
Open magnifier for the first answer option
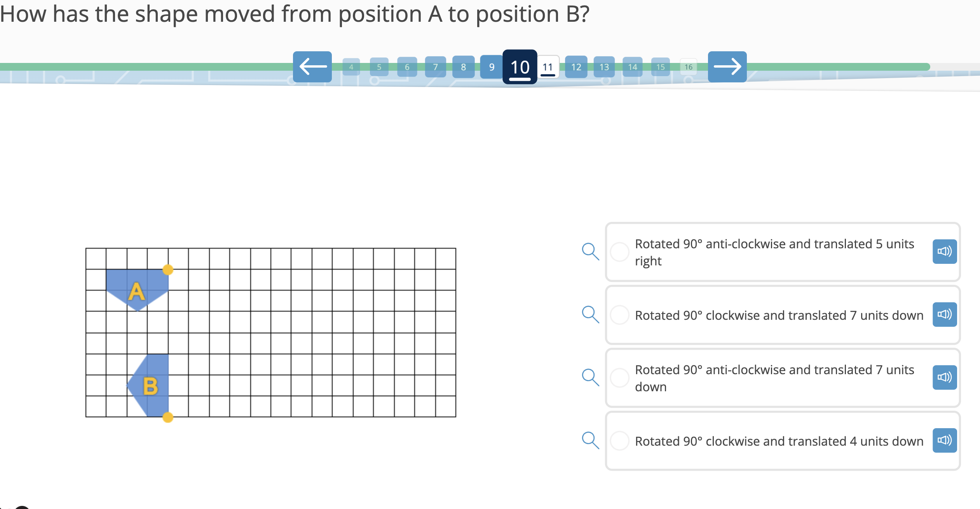[x=591, y=252]
